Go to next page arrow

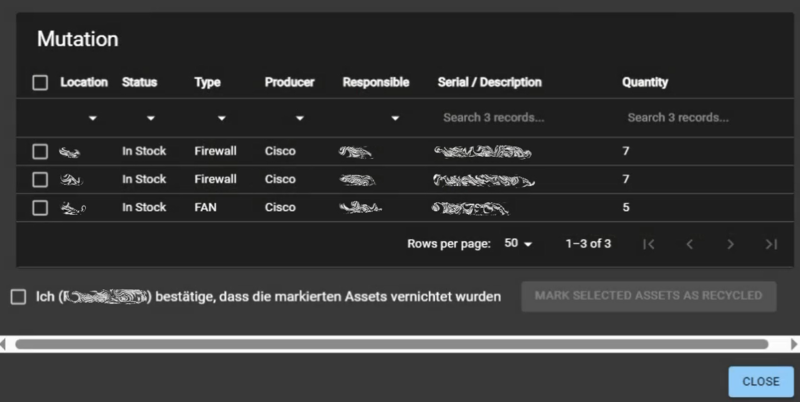coord(730,244)
